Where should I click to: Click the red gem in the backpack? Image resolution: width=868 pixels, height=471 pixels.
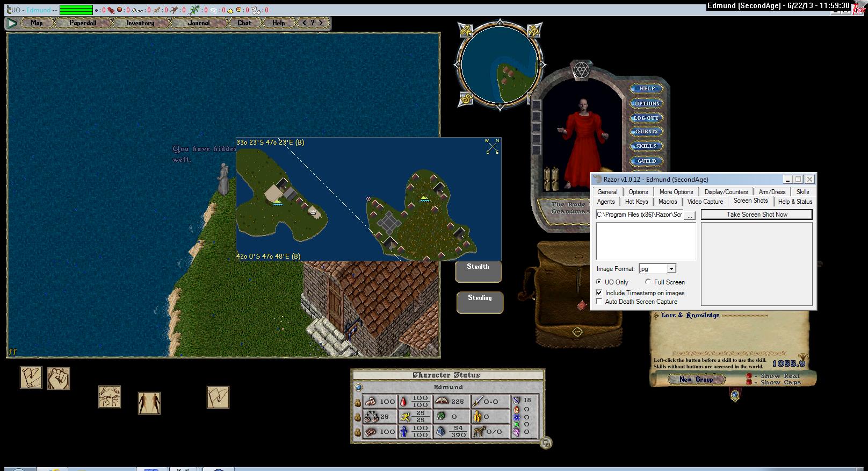click(582, 305)
